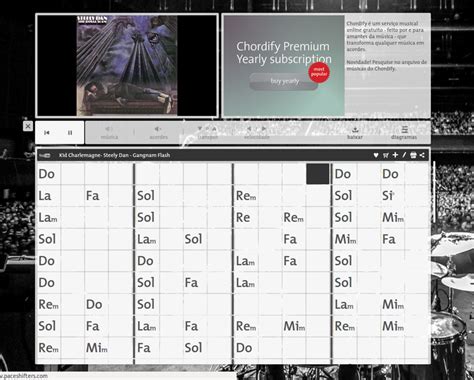Click the buy yearly button

[x=284, y=81]
